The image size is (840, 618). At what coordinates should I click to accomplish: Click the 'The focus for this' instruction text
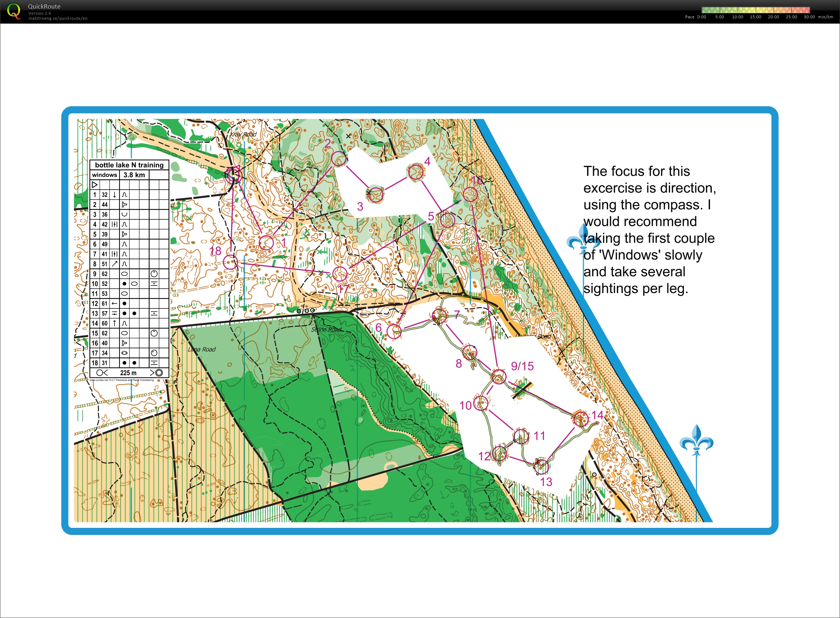[637, 171]
